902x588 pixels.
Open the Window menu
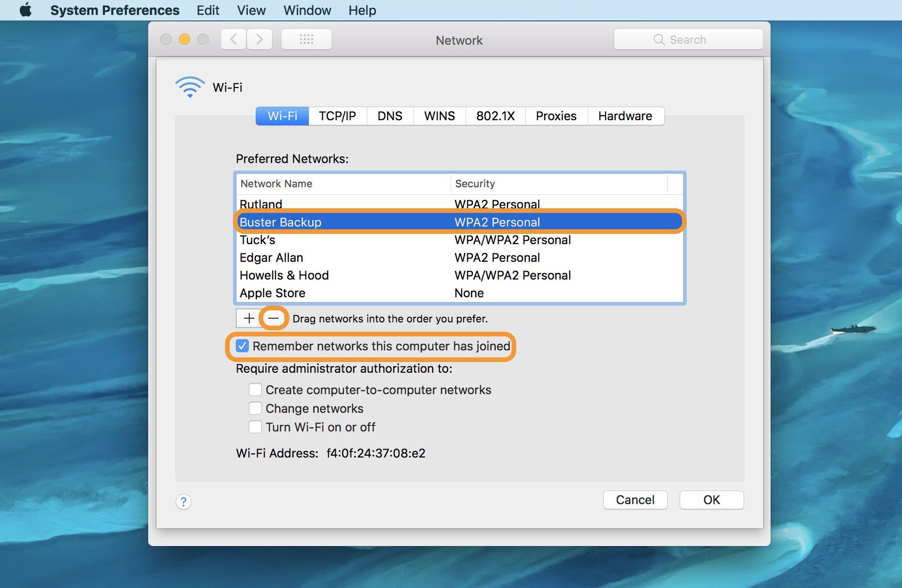point(307,10)
